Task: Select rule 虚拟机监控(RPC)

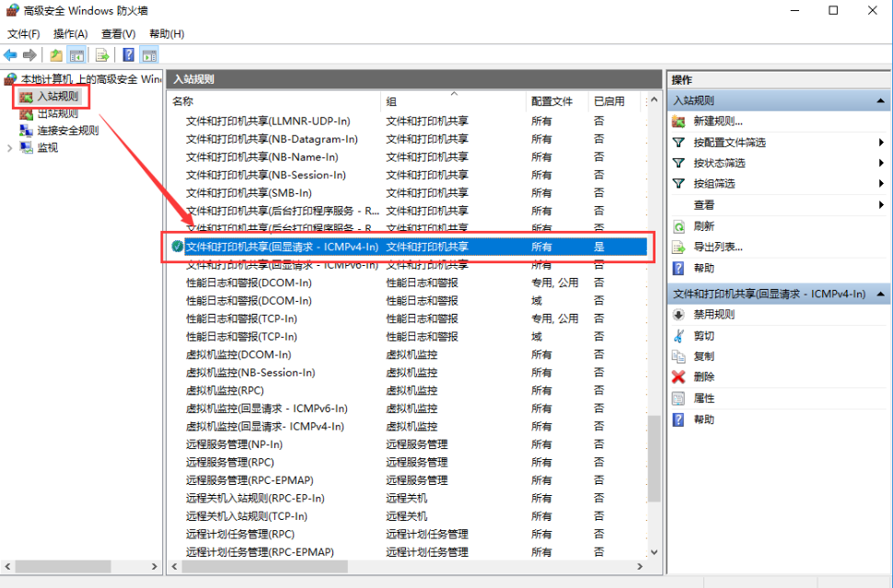Action: pyautogui.click(x=225, y=390)
